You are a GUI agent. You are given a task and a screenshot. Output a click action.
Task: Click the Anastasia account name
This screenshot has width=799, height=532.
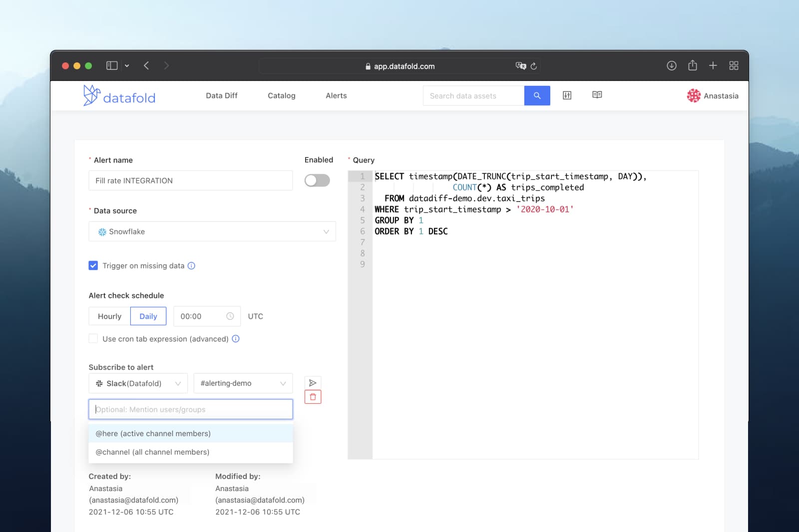[x=721, y=96]
